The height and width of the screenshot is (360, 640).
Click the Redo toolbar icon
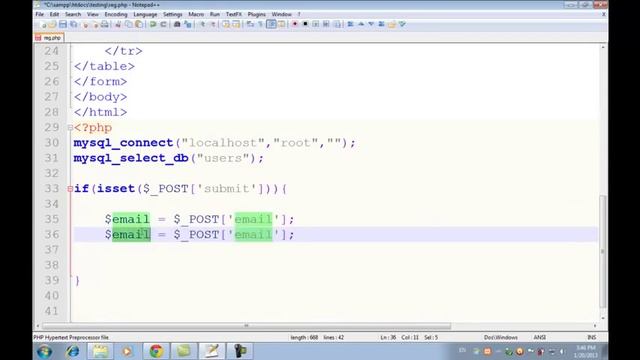click(x=163, y=24)
